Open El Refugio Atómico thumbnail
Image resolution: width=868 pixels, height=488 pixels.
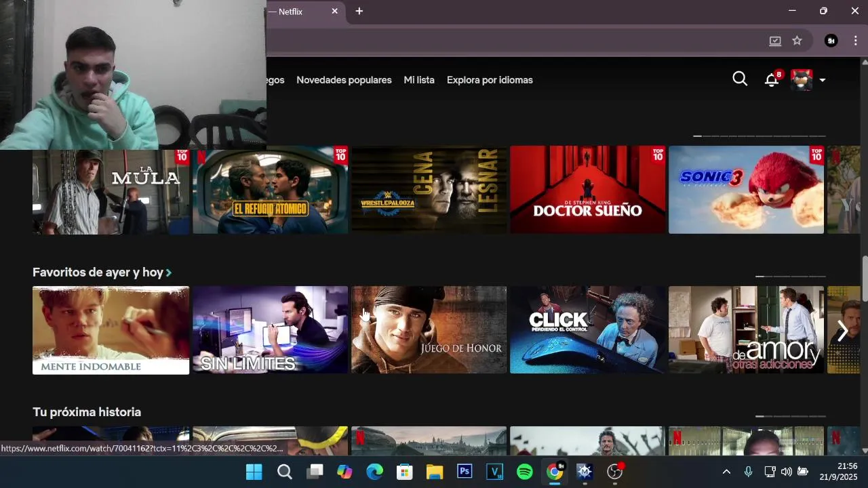coord(270,190)
